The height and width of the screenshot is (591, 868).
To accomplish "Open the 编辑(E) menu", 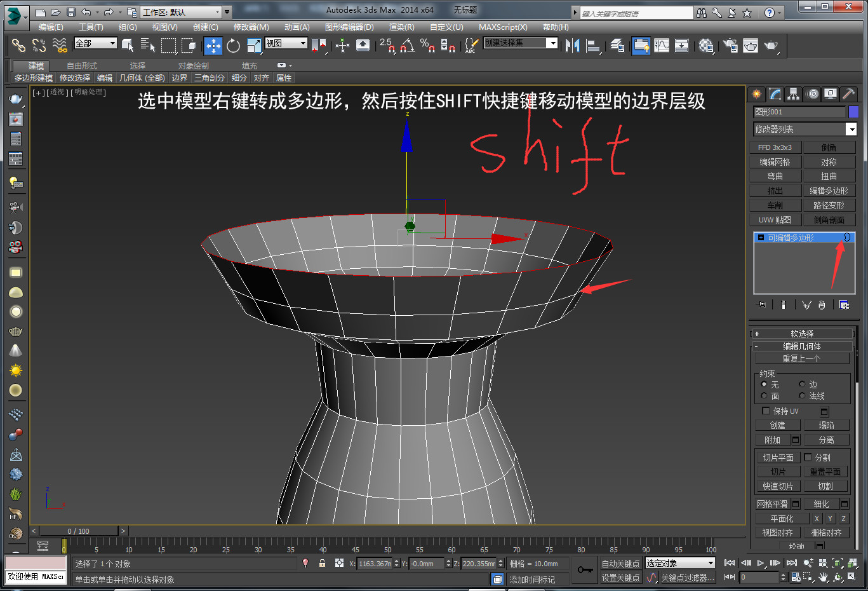I will 51,27.
